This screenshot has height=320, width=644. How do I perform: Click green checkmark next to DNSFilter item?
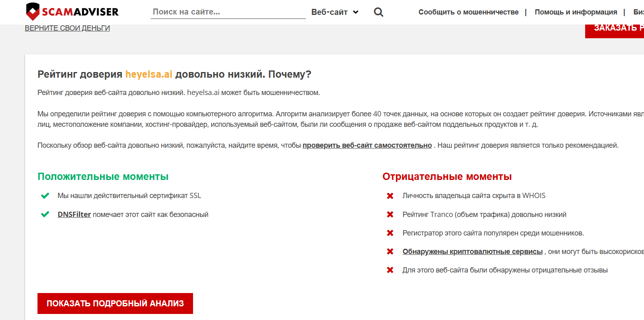[45, 214]
